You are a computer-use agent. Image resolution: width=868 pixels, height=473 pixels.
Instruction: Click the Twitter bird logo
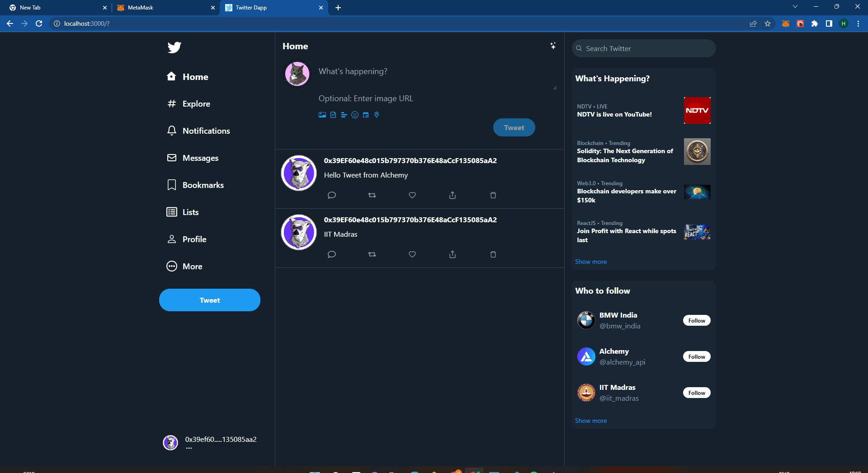pos(174,47)
